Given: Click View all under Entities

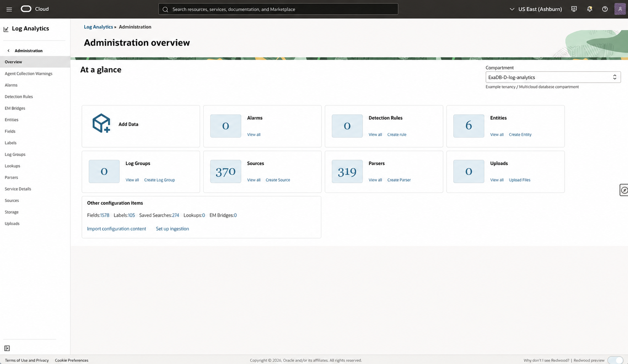Looking at the screenshot, I should tap(497, 135).
